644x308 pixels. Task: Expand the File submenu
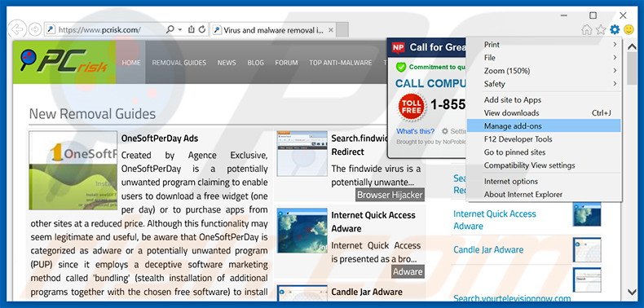click(x=544, y=58)
